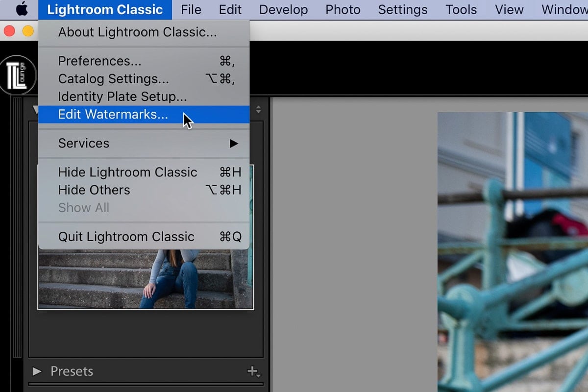
Task: Click the Presets panel title
Action: point(72,371)
